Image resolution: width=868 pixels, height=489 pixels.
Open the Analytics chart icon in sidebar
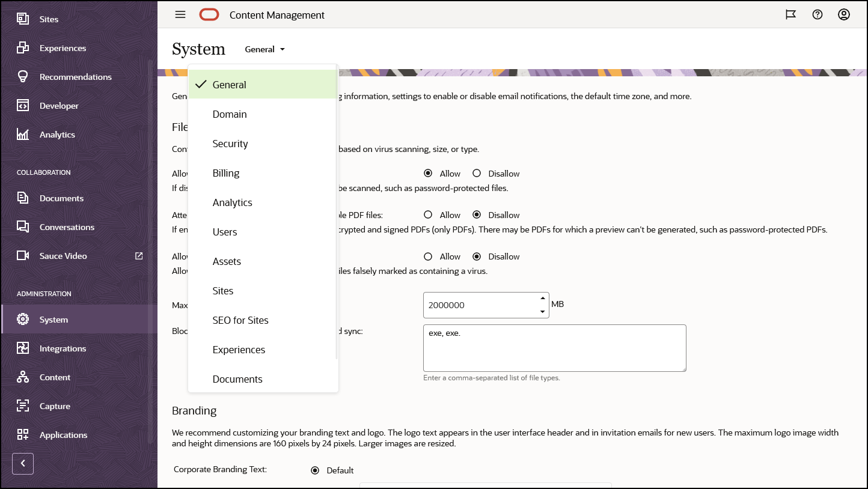click(23, 135)
